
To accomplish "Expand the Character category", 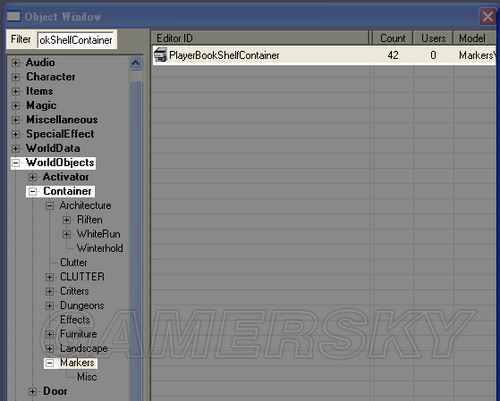I will coord(15,77).
